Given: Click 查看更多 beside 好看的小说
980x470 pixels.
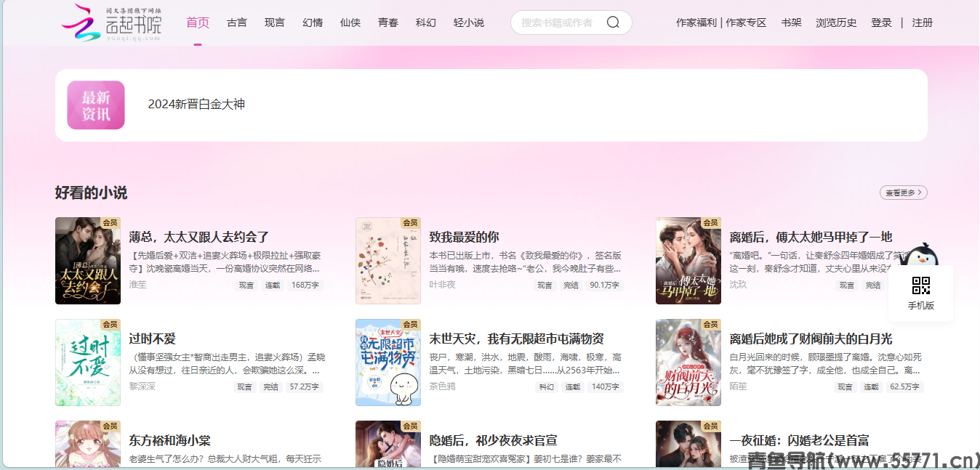Looking at the screenshot, I should coord(904,193).
